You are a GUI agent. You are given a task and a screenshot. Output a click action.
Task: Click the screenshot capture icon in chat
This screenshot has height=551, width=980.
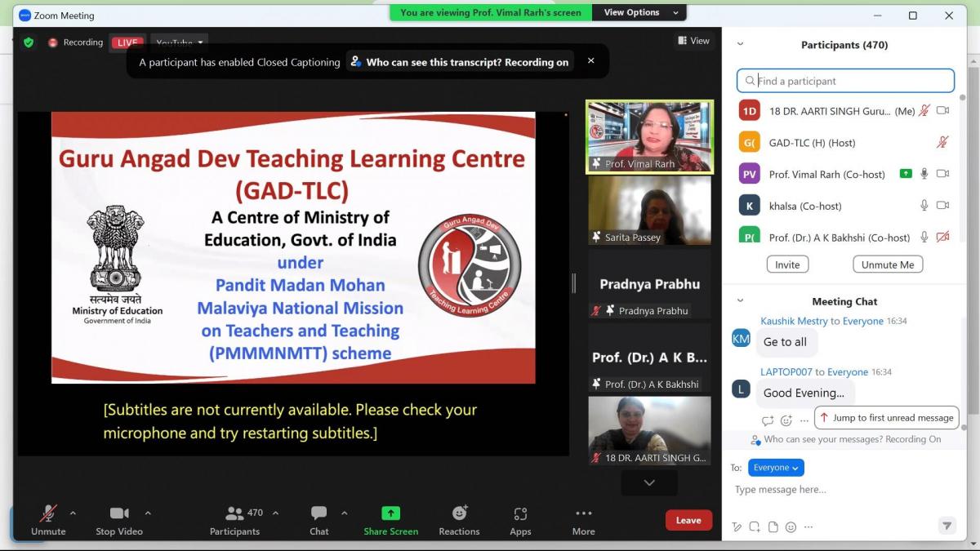755,527
